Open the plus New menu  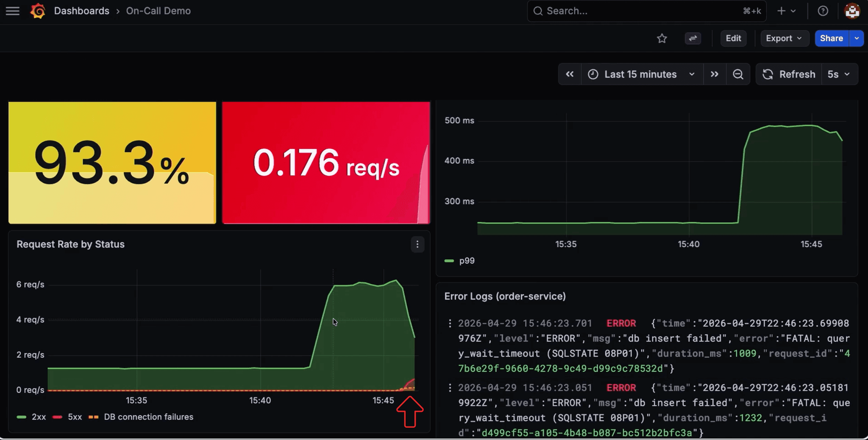(786, 11)
